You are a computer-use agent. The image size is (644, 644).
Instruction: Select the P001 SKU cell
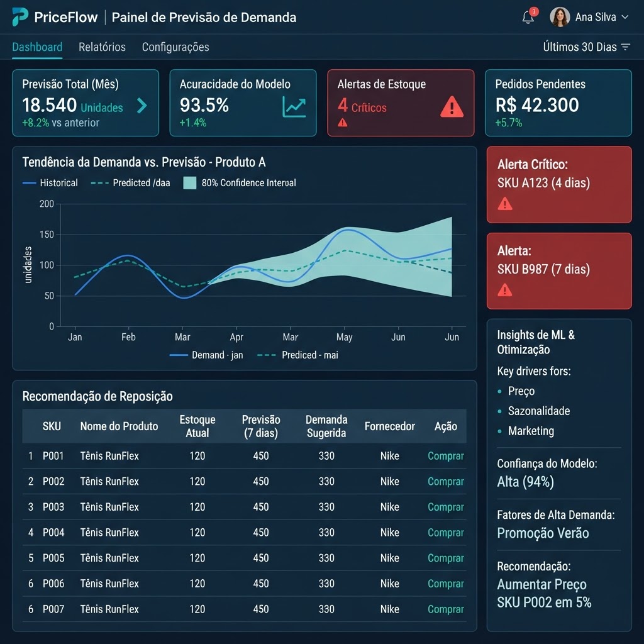coord(53,456)
